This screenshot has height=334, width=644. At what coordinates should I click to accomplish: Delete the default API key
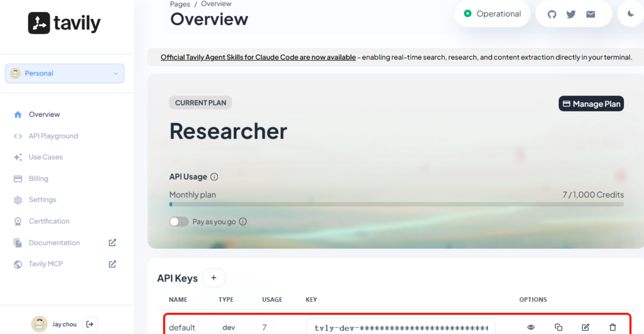[x=612, y=327]
